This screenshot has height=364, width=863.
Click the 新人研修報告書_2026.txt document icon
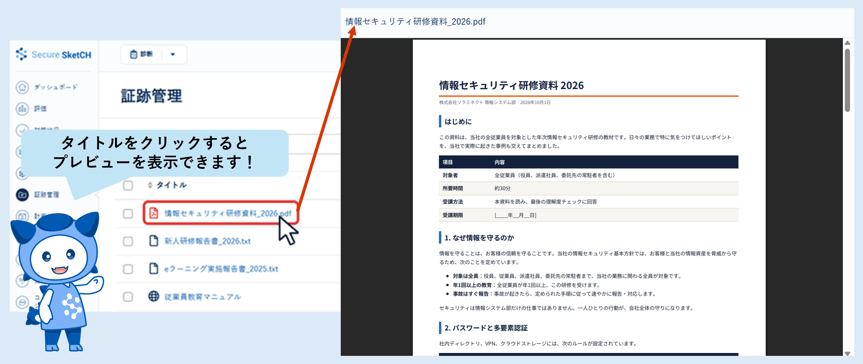pyautogui.click(x=154, y=241)
